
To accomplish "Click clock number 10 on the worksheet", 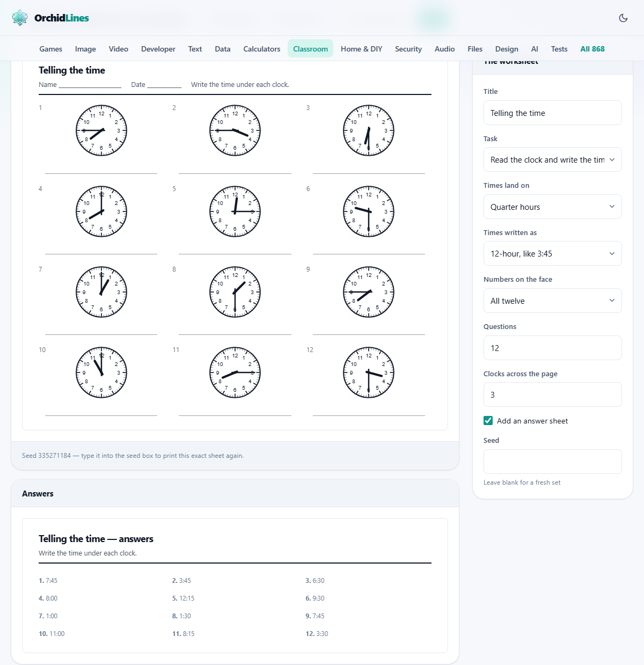I will pyautogui.click(x=101, y=372).
